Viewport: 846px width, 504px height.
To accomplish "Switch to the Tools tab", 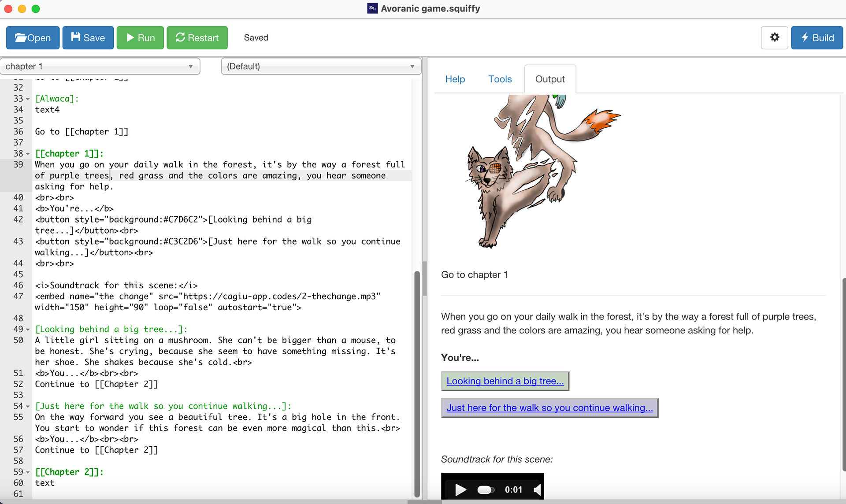I will click(x=500, y=79).
